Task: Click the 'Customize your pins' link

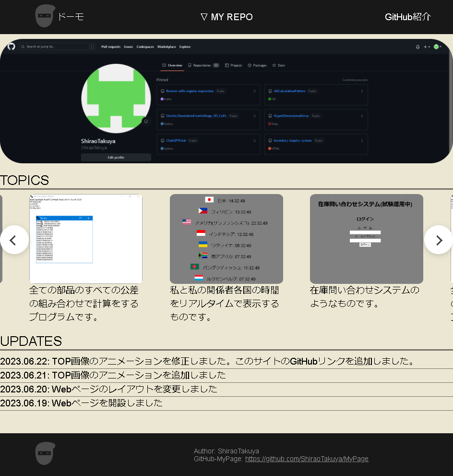Action: 355,80
